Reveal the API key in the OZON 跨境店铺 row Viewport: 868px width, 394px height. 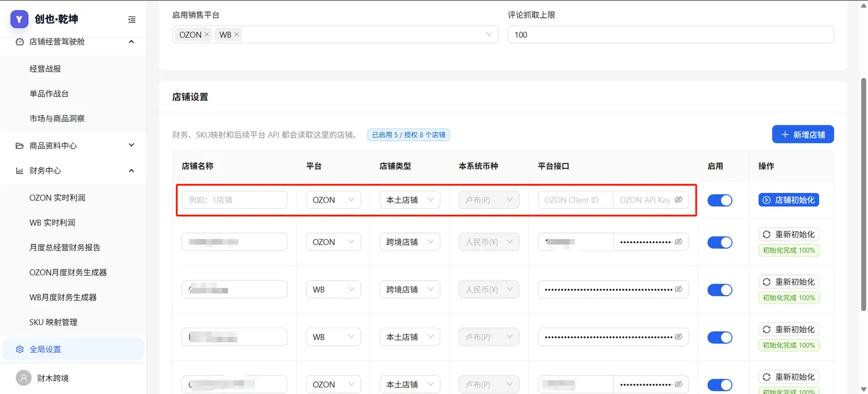click(x=678, y=242)
